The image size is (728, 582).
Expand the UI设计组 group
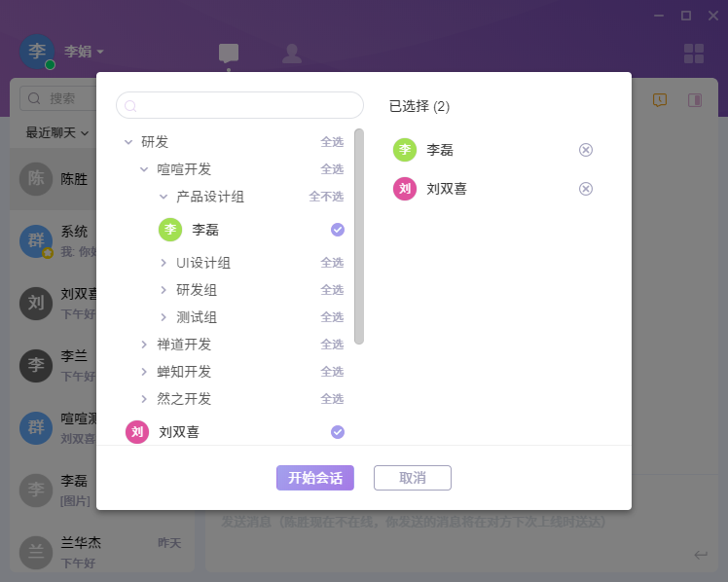[164, 263]
